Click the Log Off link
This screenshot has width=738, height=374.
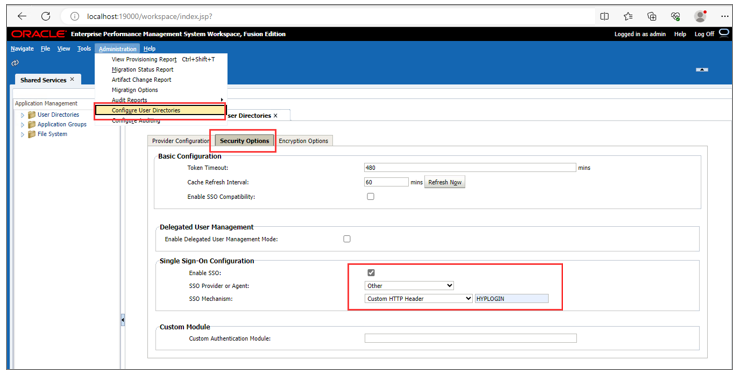[704, 34]
